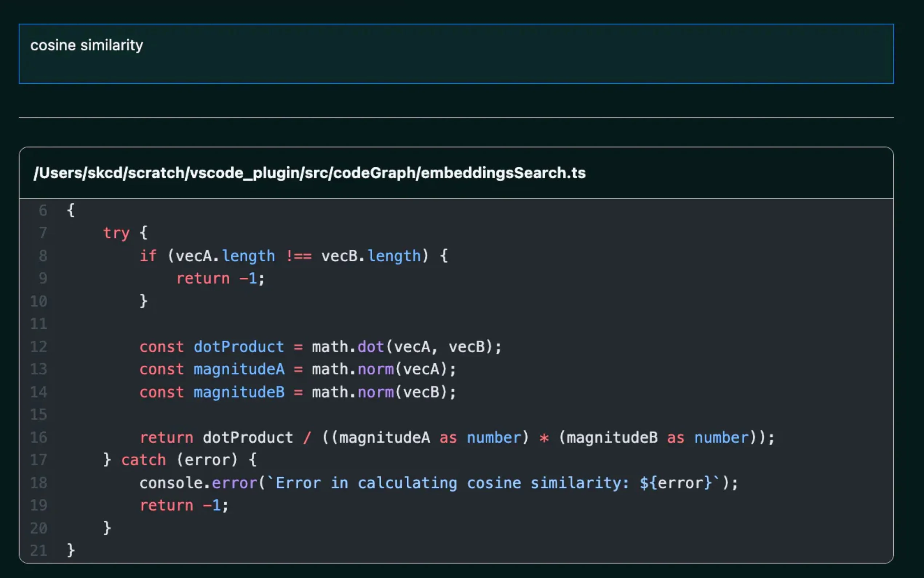Click return -1 on line 19
Screen dimensions: 924x578
[x=184, y=505]
